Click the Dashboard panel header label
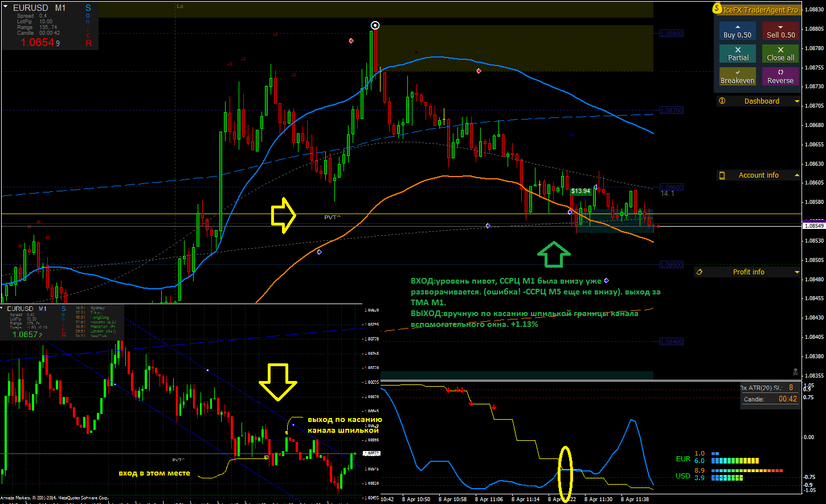The width and height of the screenshot is (826, 504). click(x=762, y=101)
